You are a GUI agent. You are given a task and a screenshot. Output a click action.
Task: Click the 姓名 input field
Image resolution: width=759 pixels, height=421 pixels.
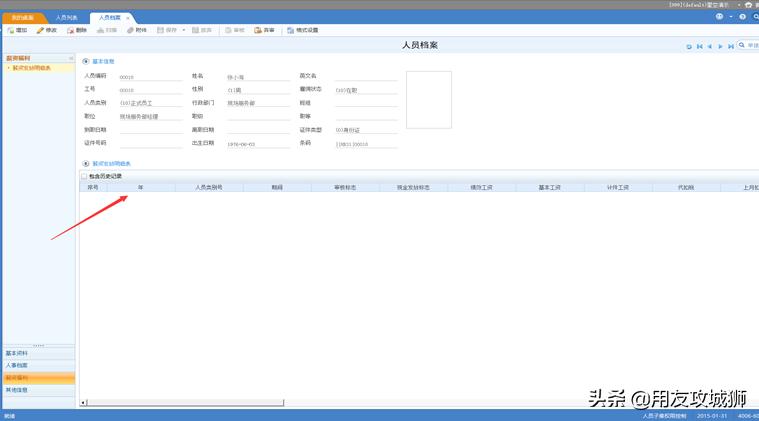(x=258, y=76)
